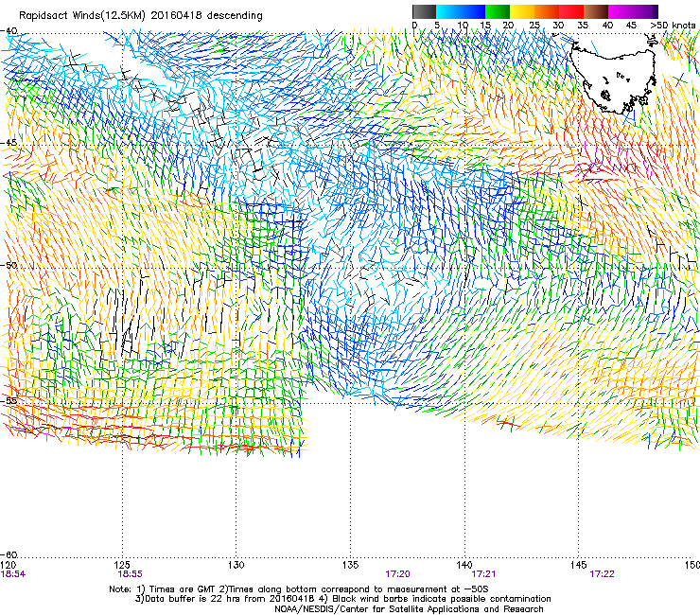The width and height of the screenshot is (700, 615).
Task: Click the 17:21 pass time
Action: [483, 574]
